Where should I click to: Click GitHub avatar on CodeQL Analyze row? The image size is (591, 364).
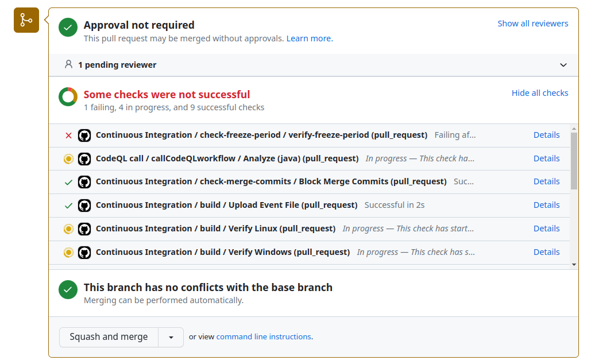coord(84,159)
